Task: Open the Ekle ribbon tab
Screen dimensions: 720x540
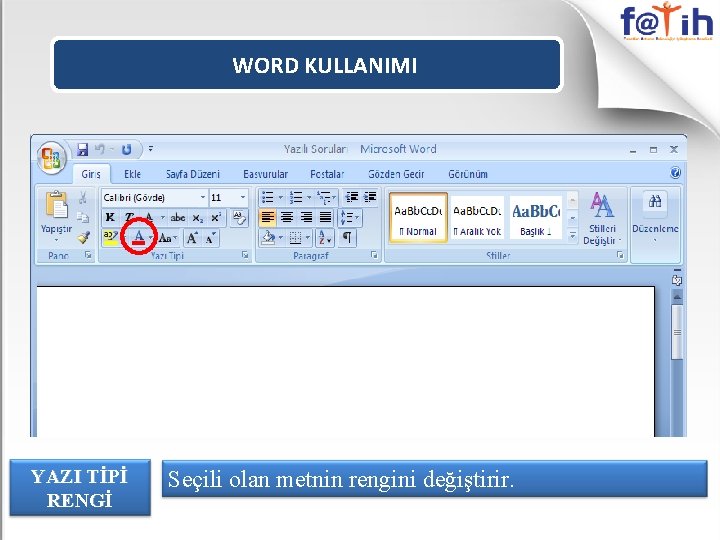Action: coord(132,174)
